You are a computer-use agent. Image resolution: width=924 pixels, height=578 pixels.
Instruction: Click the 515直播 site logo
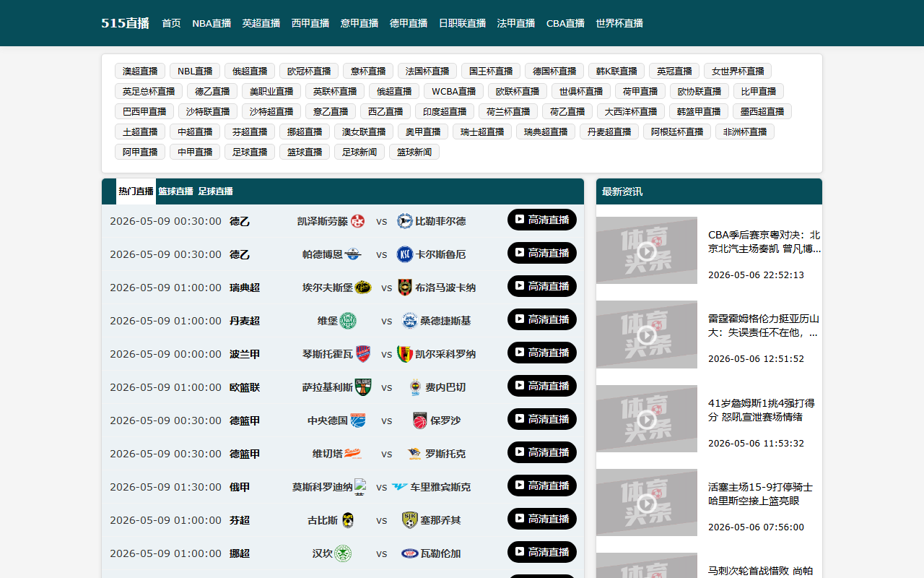(125, 23)
